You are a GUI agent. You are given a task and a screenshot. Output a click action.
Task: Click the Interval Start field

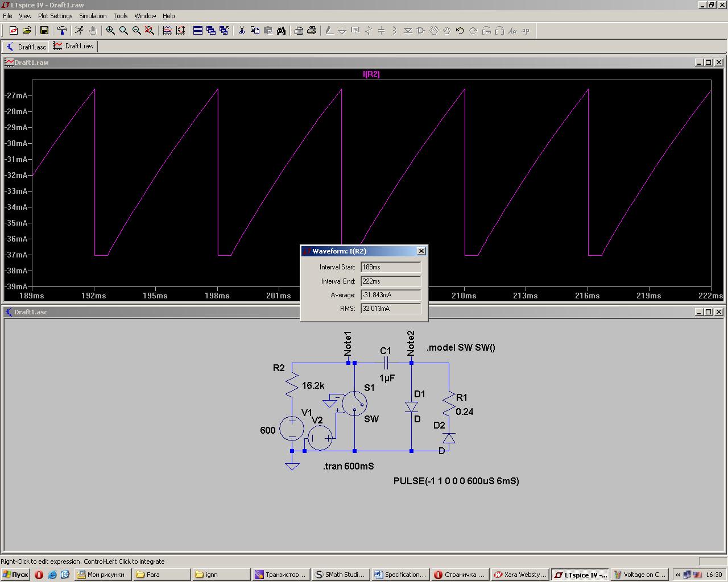point(391,267)
